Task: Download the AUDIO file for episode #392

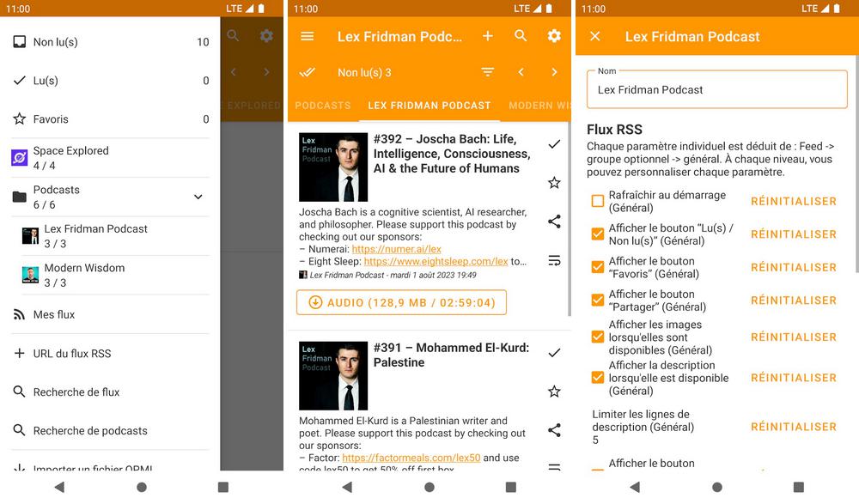Action: [x=400, y=302]
